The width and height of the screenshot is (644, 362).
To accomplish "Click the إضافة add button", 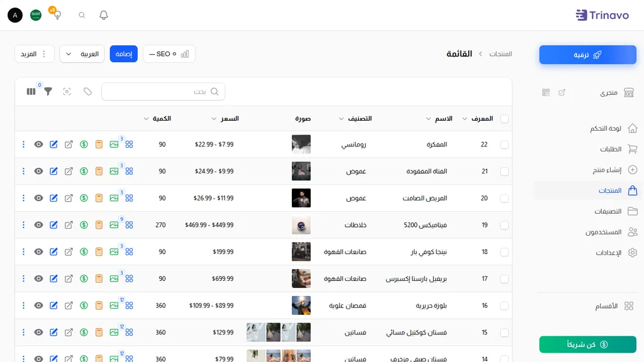I will tap(124, 54).
